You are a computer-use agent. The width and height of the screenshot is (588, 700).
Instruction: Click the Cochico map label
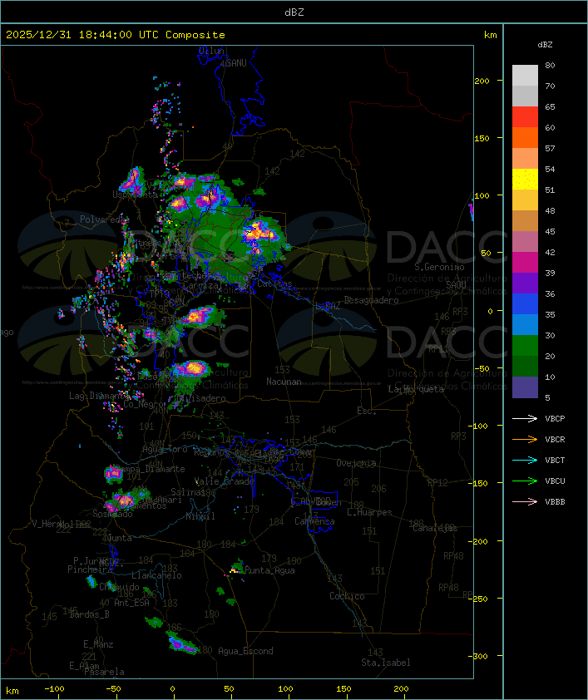[347, 596]
